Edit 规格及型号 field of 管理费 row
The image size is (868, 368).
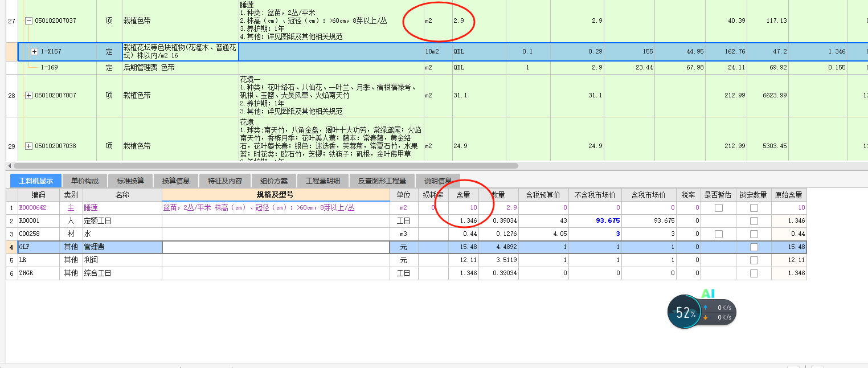[276, 247]
